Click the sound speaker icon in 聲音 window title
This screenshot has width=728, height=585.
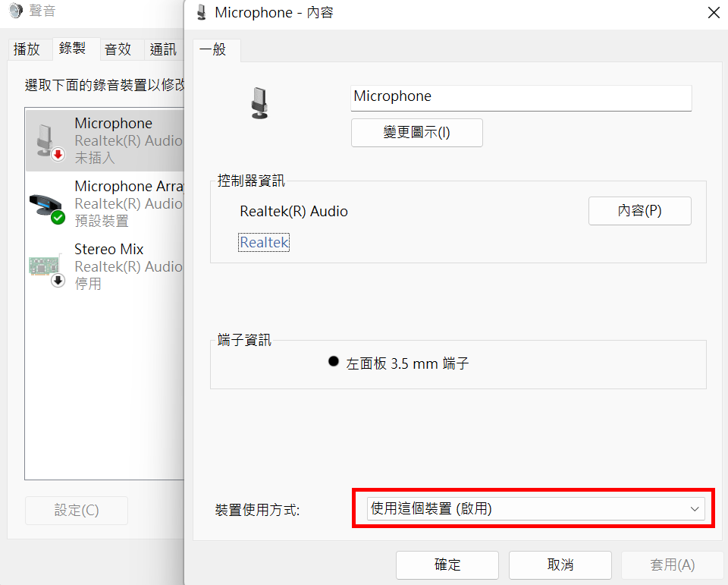15,10
